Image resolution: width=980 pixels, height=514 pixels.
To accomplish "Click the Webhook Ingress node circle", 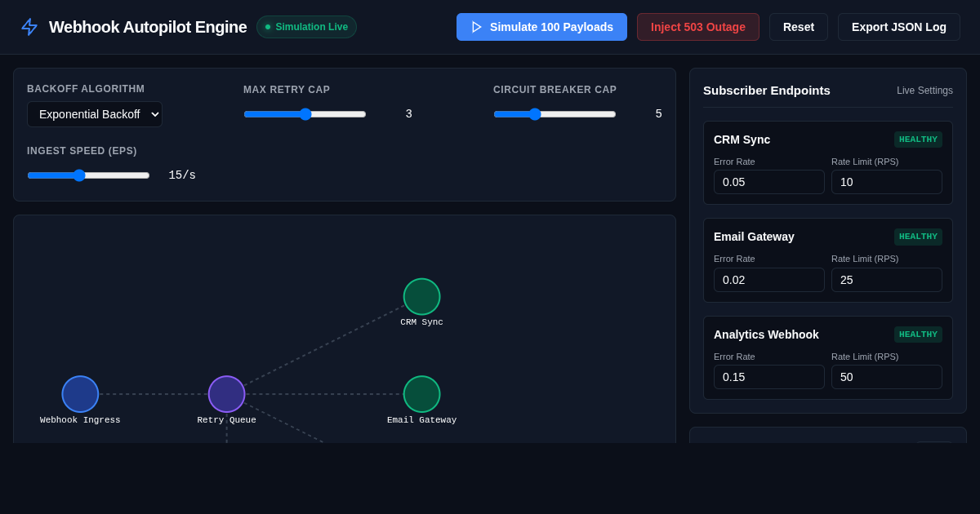I will (x=80, y=394).
